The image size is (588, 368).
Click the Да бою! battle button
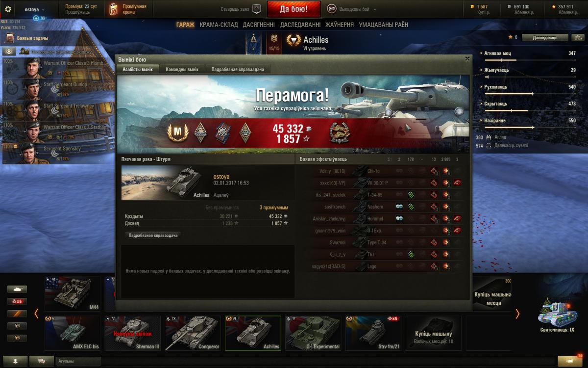pyautogui.click(x=294, y=9)
